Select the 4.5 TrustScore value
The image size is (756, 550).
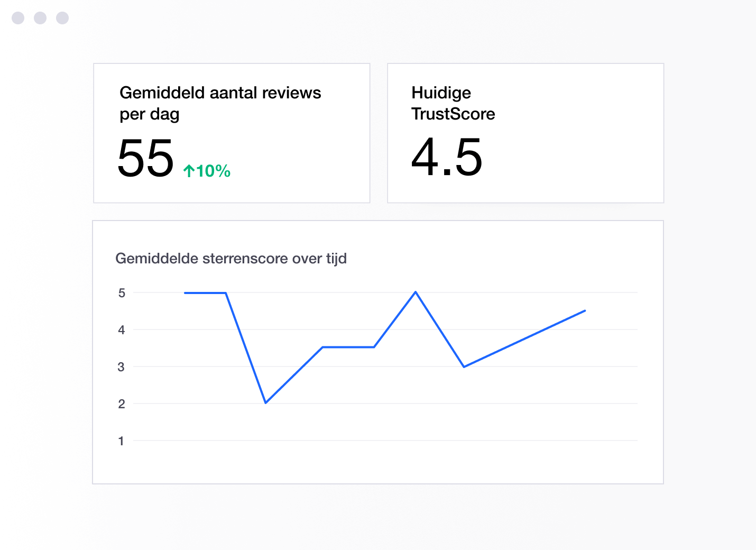tap(447, 157)
